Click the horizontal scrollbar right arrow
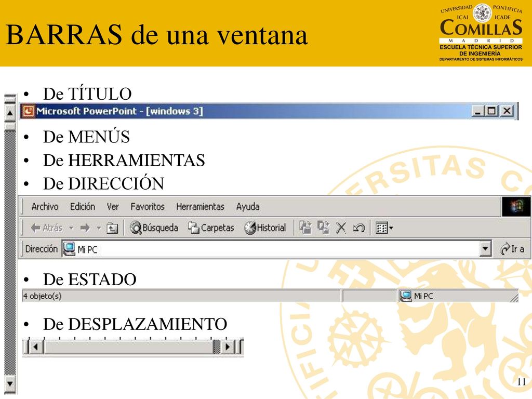The height and width of the screenshot is (399, 532). pyautogui.click(x=228, y=347)
